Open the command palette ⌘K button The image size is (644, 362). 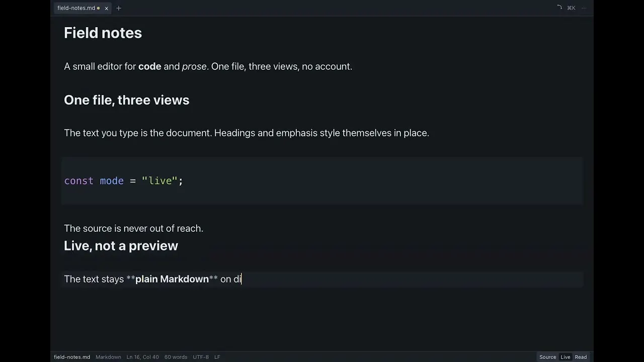(x=571, y=8)
